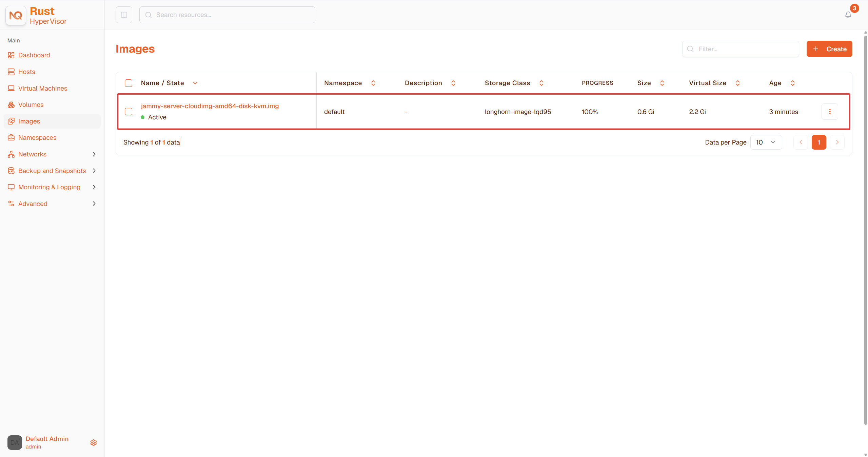Expand the Networks submenu chevron

click(x=94, y=154)
